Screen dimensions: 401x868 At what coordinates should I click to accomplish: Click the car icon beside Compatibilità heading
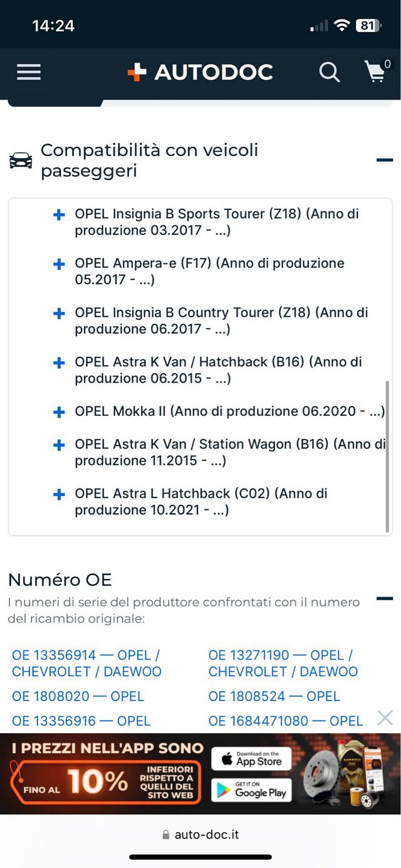click(x=22, y=160)
